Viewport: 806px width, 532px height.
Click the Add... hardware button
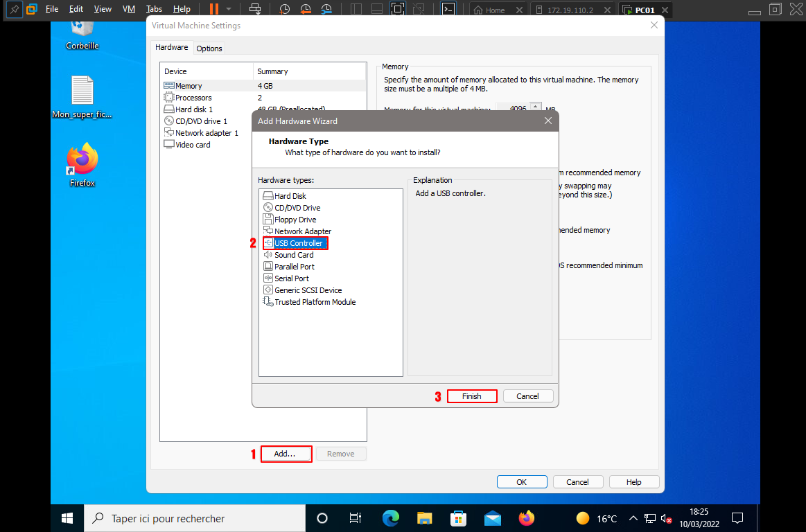point(285,454)
